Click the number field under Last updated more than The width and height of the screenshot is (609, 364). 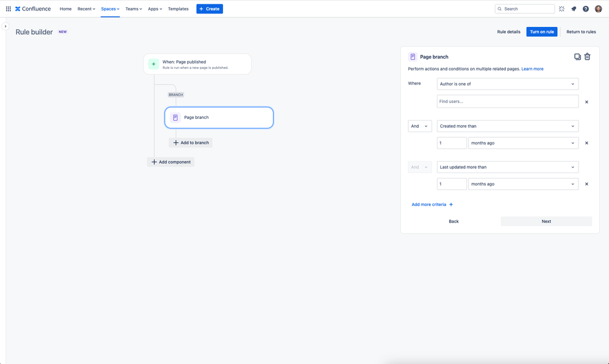click(x=452, y=184)
